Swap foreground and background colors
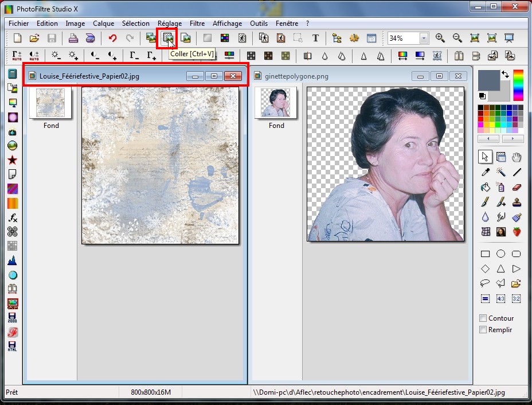This screenshot has height=405, width=532. pyautogui.click(x=506, y=75)
